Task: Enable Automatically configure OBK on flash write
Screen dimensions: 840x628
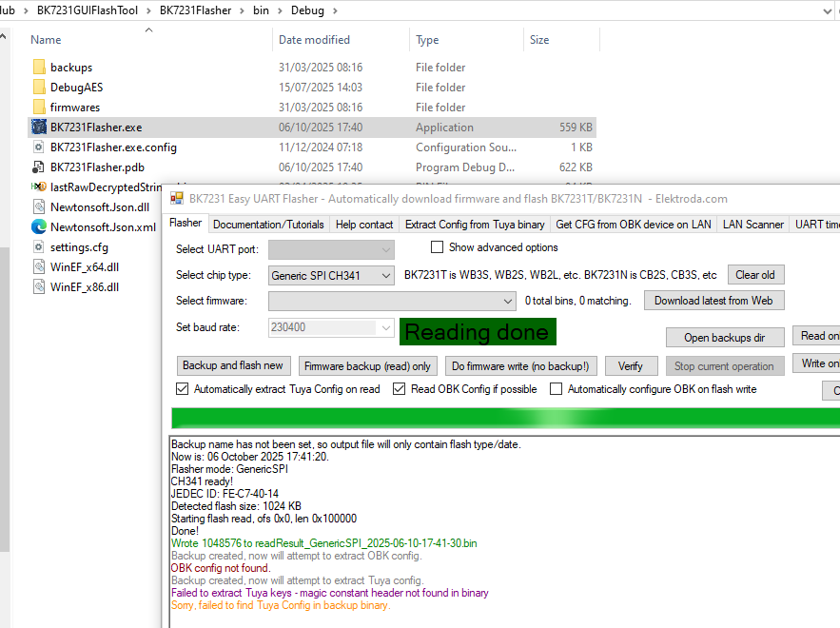Action: click(x=557, y=389)
